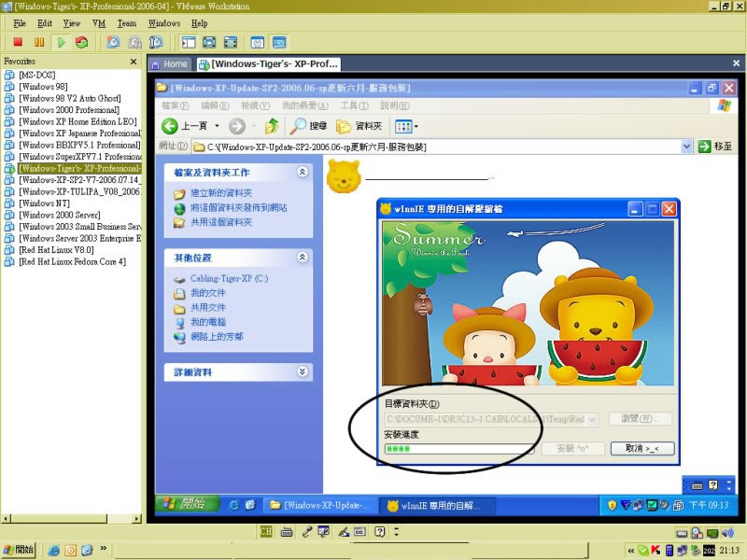Click the console view icon in VMware toolbar
This screenshot has height=560, width=747.
279,42
